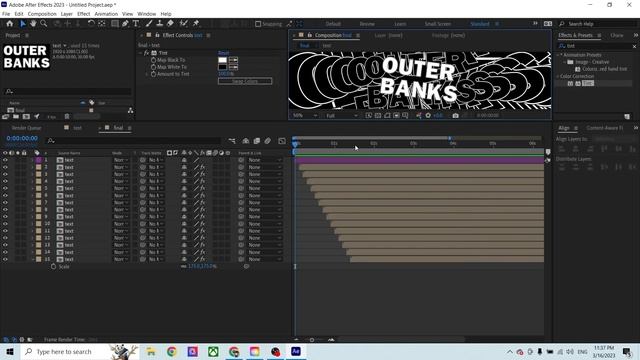Open the File menu
This screenshot has width=640, height=360.
6,14
